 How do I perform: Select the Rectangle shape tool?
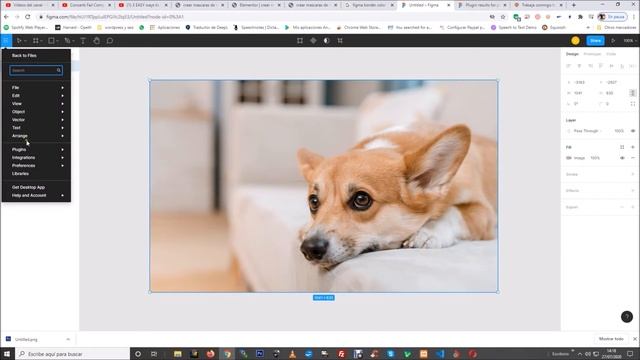[x=51, y=40]
